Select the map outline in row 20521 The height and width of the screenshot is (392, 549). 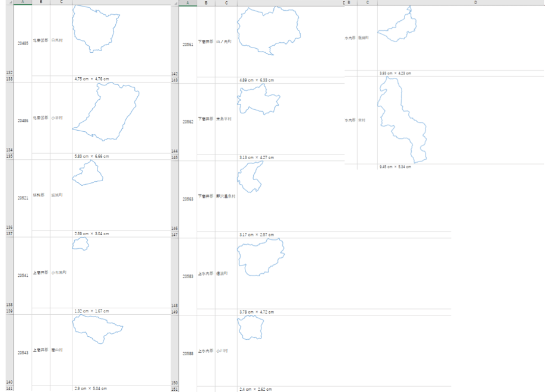coord(87,173)
